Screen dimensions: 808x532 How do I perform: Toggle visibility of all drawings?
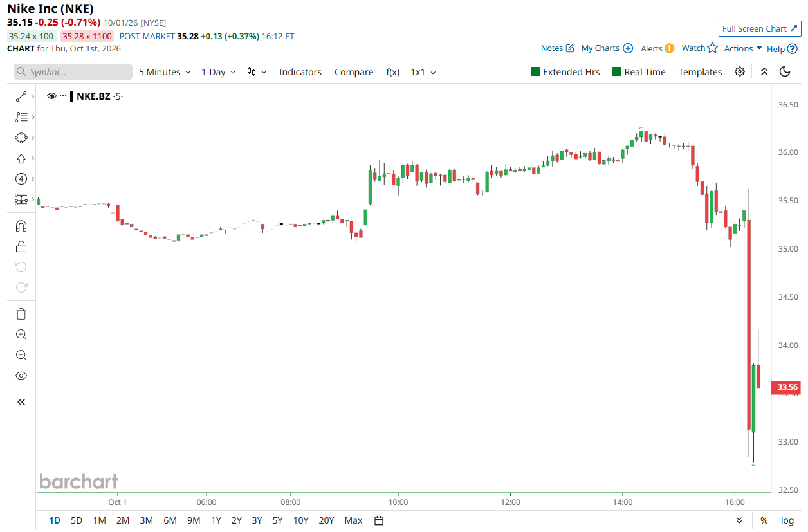[x=21, y=376]
